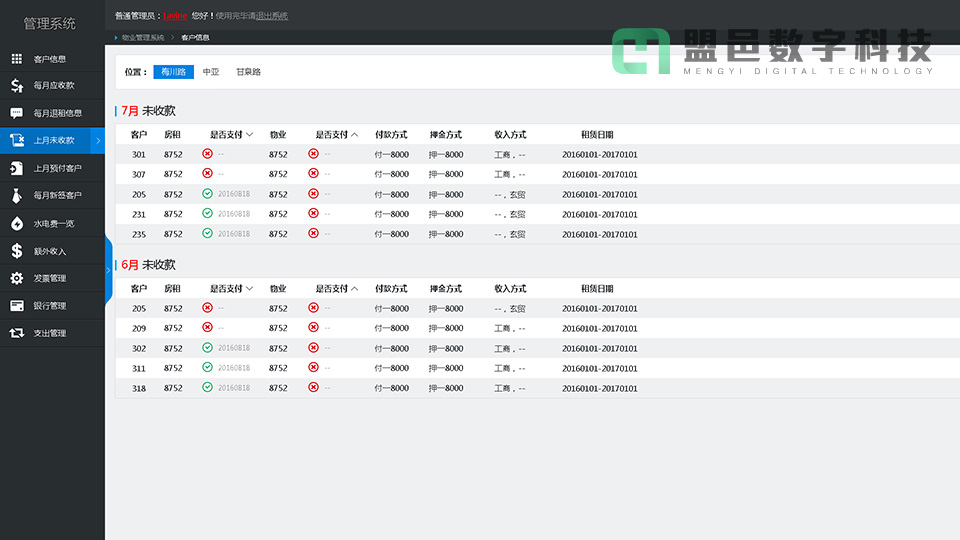
Task: Open 银行管理 in the sidebar menu
Action: pos(50,306)
